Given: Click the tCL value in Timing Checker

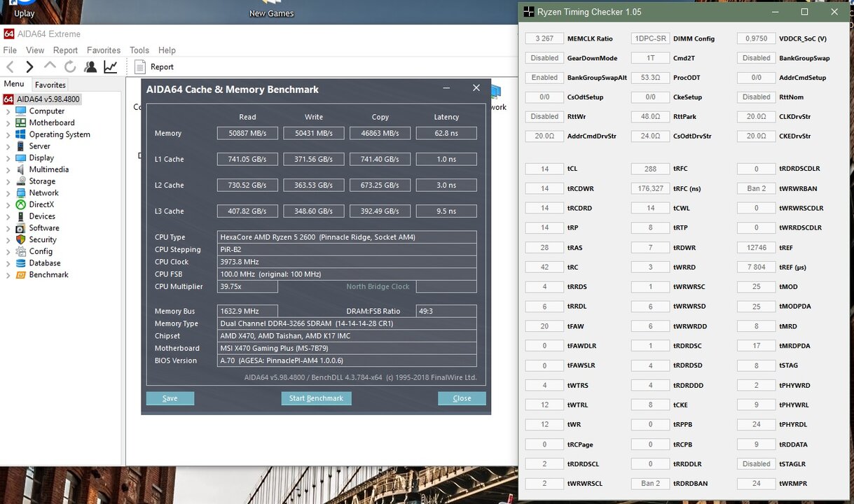Looking at the screenshot, I should [x=544, y=169].
